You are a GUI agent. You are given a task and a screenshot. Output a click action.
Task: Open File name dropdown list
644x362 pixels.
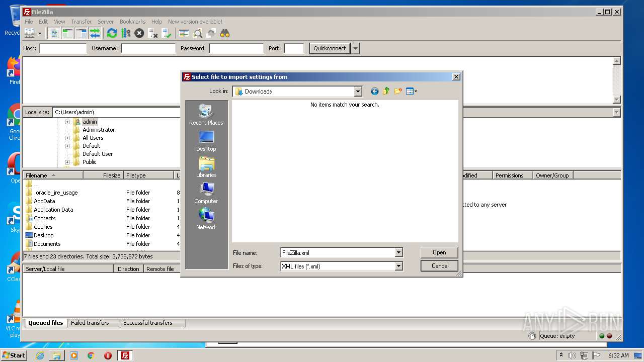[398, 253]
